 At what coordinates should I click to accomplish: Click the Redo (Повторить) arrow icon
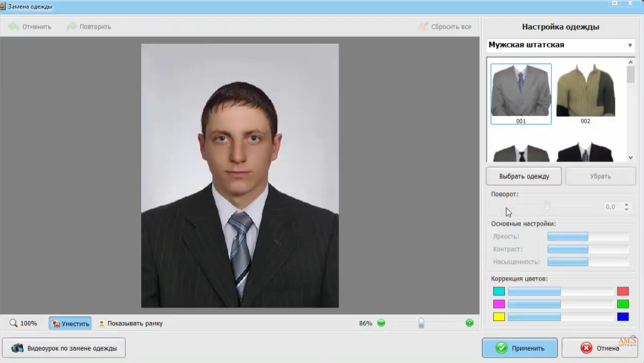click(72, 27)
